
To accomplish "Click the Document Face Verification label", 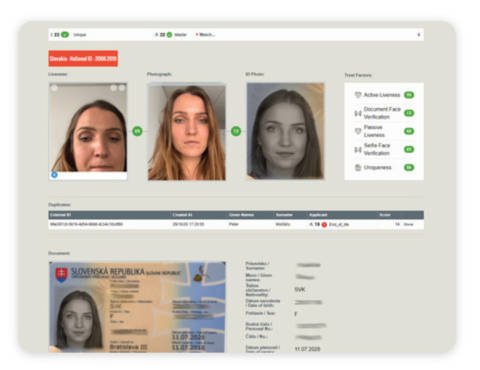I will 382,113.
